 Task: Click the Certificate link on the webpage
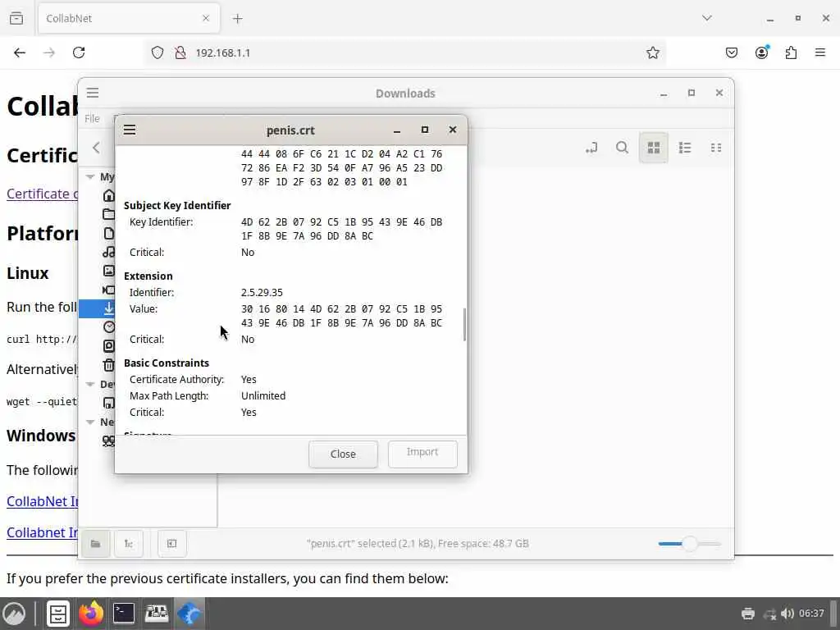[x=42, y=194]
